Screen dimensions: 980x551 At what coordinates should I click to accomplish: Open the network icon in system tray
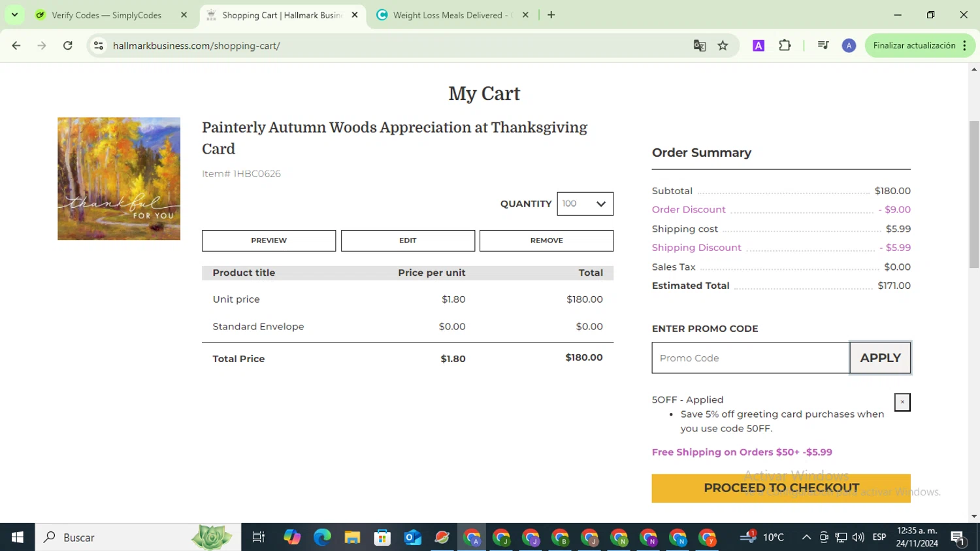[x=841, y=537]
